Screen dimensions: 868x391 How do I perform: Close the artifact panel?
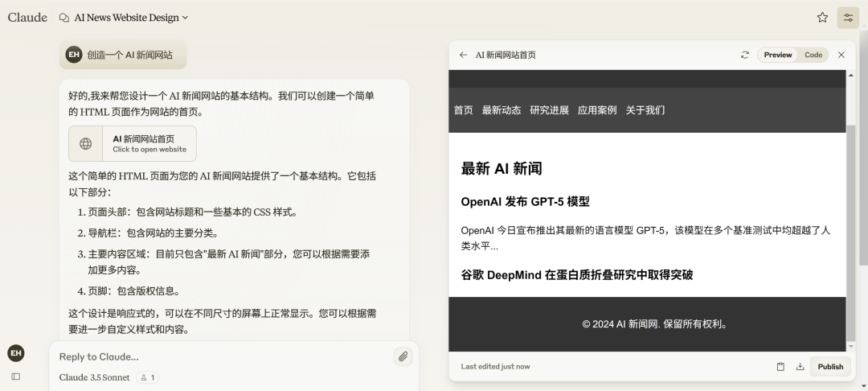tap(841, 55)
